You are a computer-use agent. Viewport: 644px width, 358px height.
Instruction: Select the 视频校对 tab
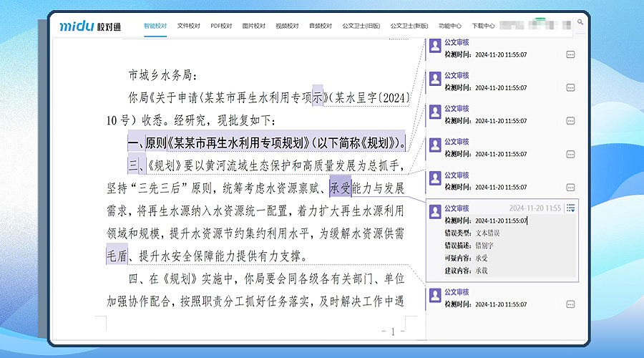pos(287,26)
